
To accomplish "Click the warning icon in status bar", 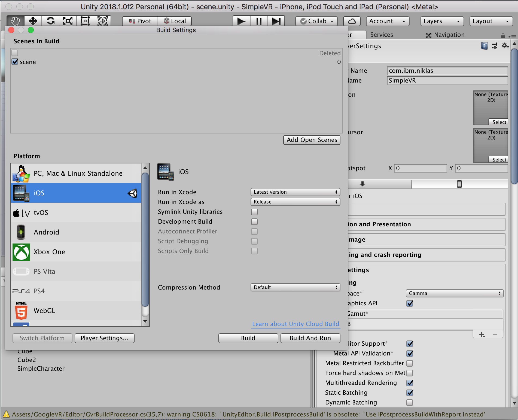I will [x=6, y=414].
